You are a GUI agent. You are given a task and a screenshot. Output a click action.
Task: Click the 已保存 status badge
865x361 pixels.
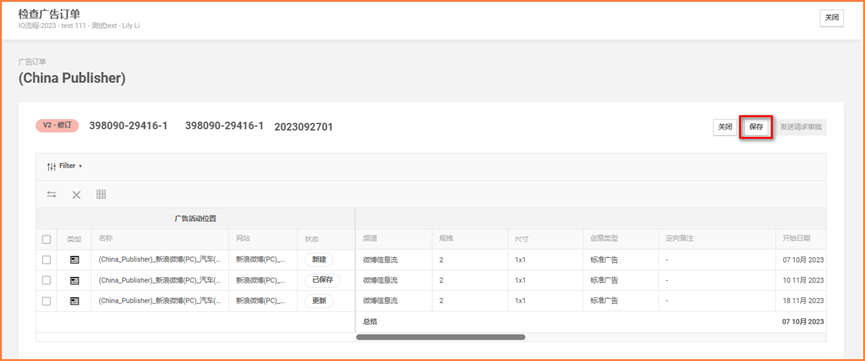[x=323, y=280]
